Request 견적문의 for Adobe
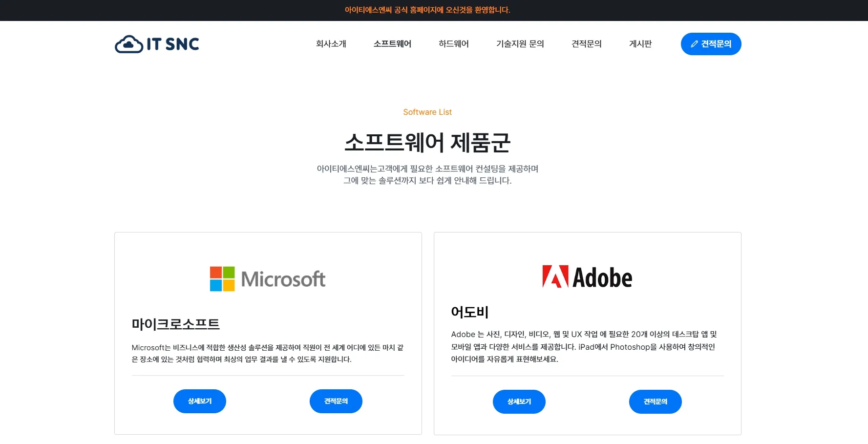Screen dimensions: 868x444 click(x=656, y=402)
